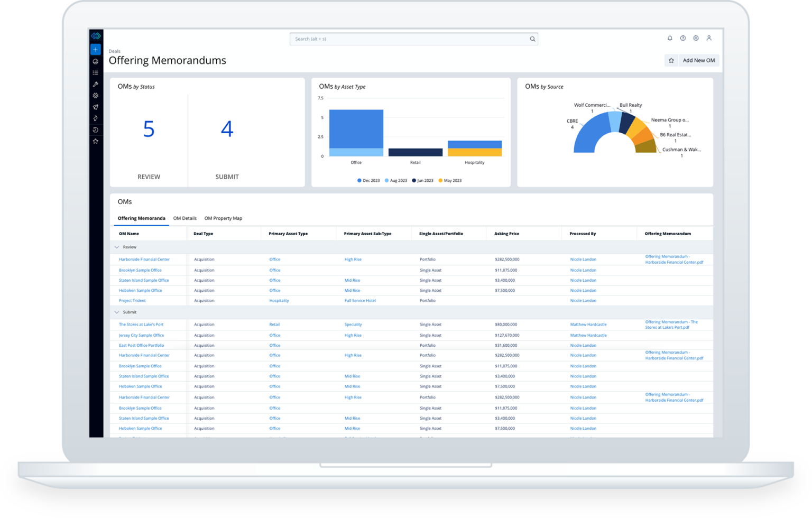Image resolution: width=812 pixels, height=518 pixels.
Task: Collapse the Submit group chevron
Action: coord(117,312)
